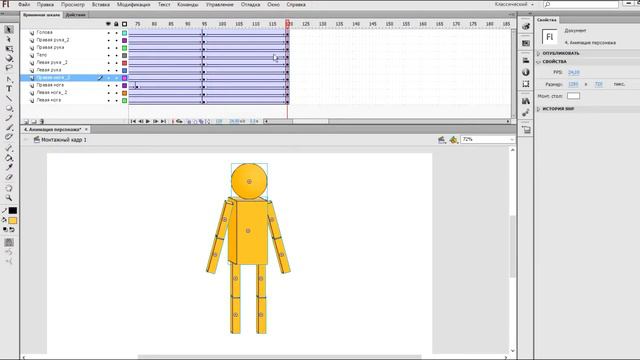Play the timeline animation
This screenshot has height=360, width=640.
(x=148, y=122)
